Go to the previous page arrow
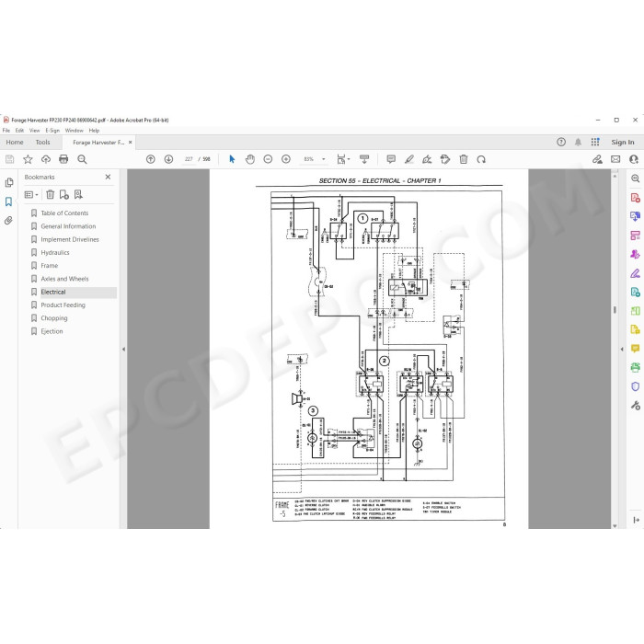Image resolution: width=644 pixels, height=644 pixels. tap(151, 159)
